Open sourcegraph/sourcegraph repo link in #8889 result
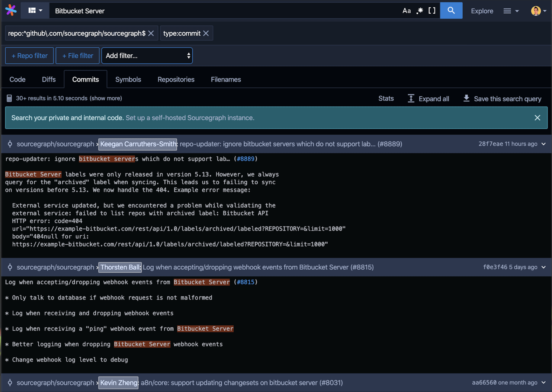Image resolution: width=552 pixels, height=392 pixels. [x=55, y=144]
